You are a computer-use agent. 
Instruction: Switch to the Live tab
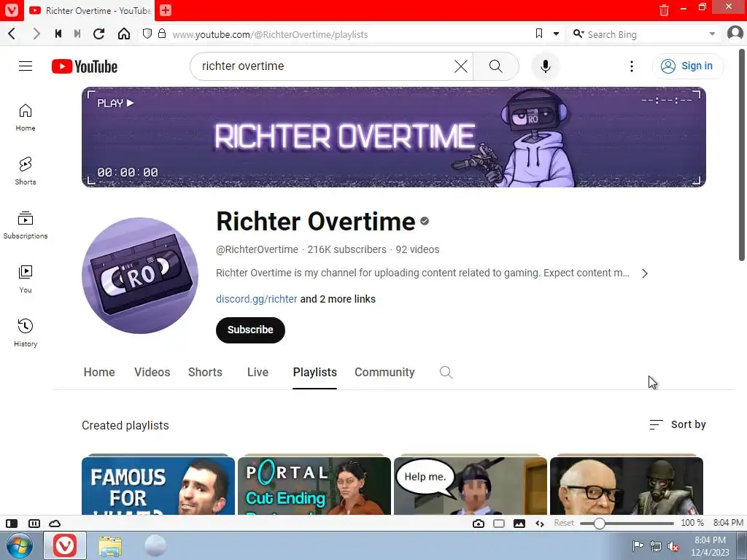click(258, 373)
